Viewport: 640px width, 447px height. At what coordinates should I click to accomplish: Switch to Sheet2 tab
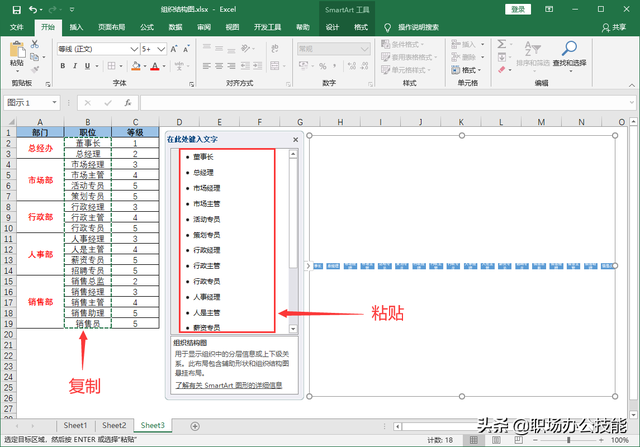point(114,425)
